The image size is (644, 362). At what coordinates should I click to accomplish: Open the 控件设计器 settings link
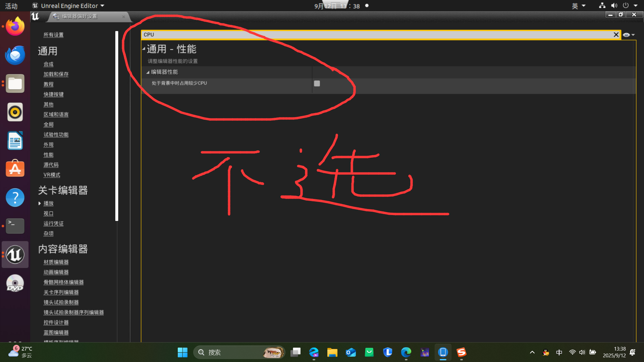click(56, 322)
